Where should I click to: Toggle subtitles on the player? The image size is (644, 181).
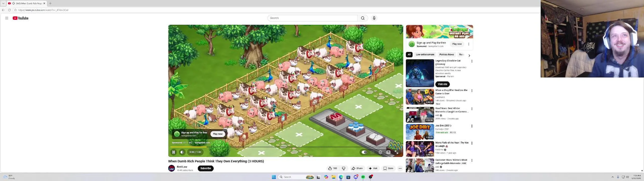pos(372,152)
